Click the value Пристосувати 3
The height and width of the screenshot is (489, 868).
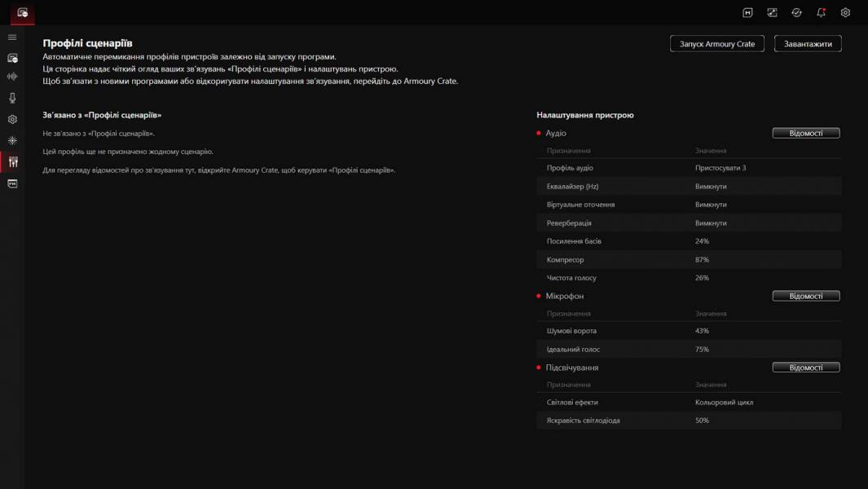(x=720, y=168)
